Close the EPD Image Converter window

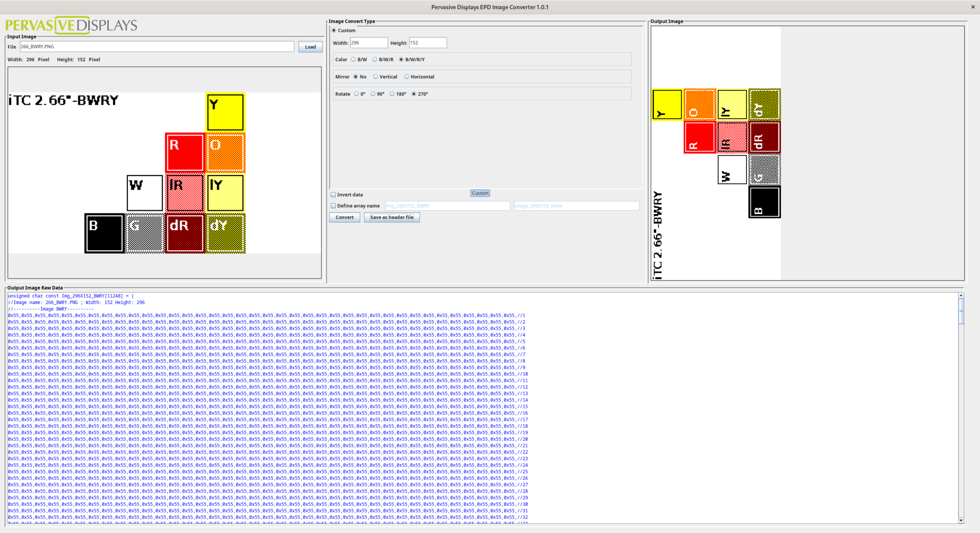973,7
